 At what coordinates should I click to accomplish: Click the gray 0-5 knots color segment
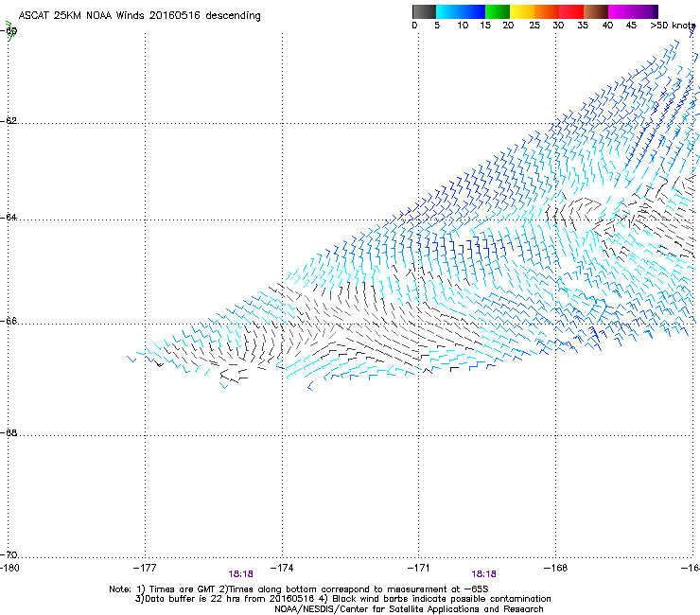tap(424, 11)
